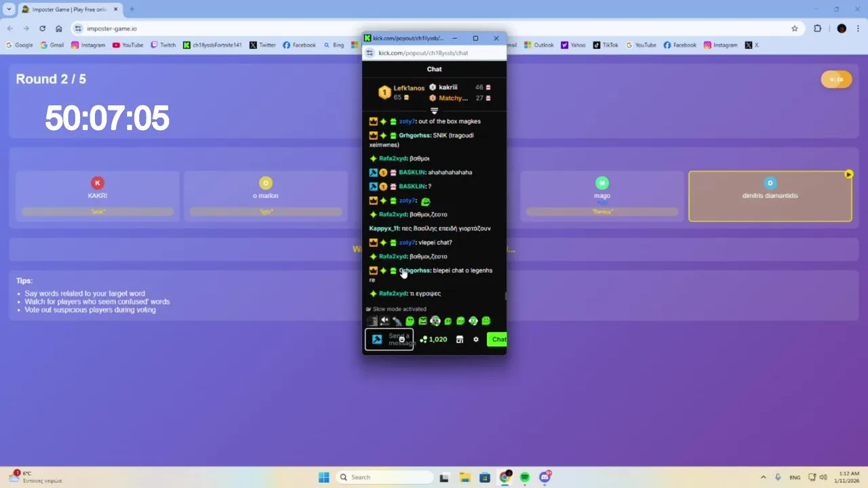Viewport: 868px width, 488px height.
Task: Click the orange pill button at top right of game
Action: (836, 79)
